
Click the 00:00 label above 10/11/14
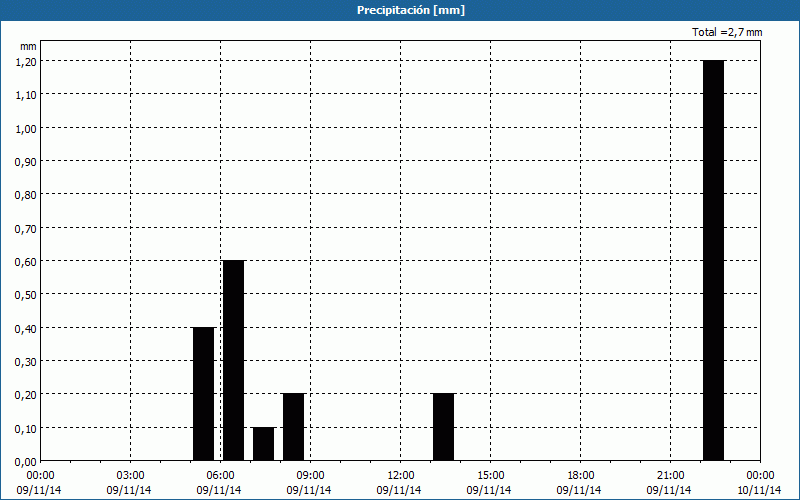(x=760, y=476)
